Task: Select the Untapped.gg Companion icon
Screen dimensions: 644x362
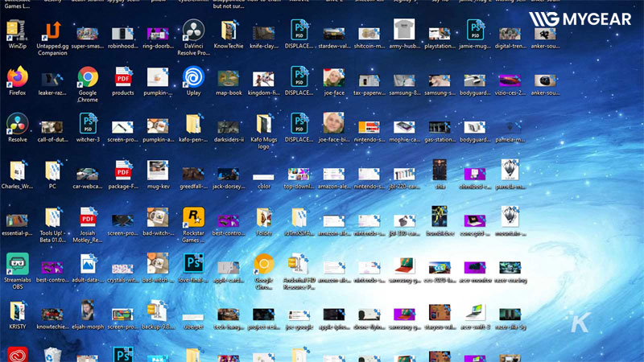Action: coord(52,32)
